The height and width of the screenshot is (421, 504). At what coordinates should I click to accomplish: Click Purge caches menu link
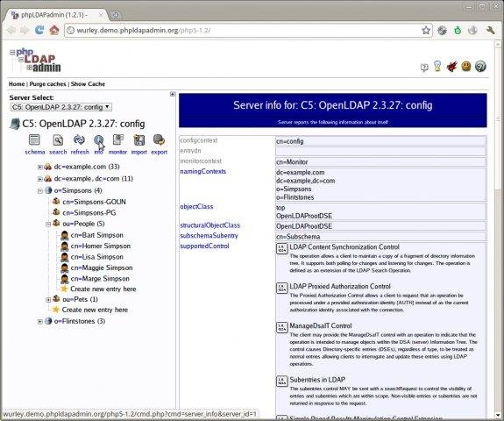[x=48, y=84]
